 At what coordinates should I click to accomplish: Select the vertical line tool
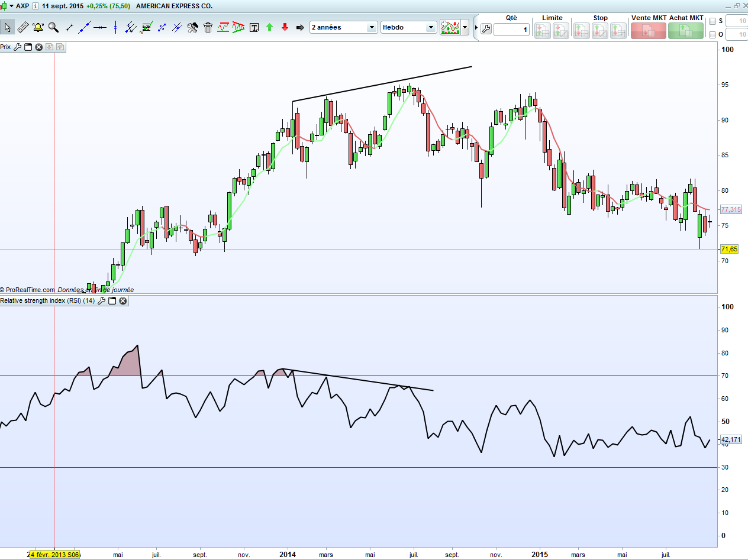pos(116,27)
